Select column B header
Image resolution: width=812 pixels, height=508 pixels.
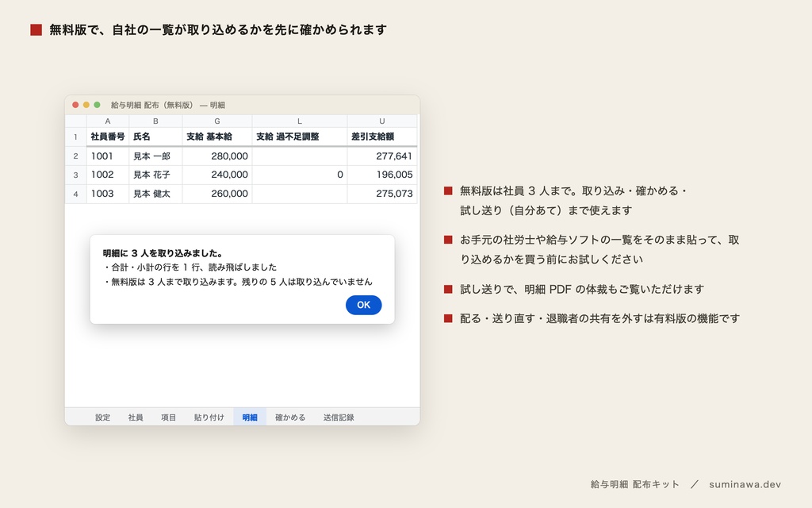coord(155,121)
